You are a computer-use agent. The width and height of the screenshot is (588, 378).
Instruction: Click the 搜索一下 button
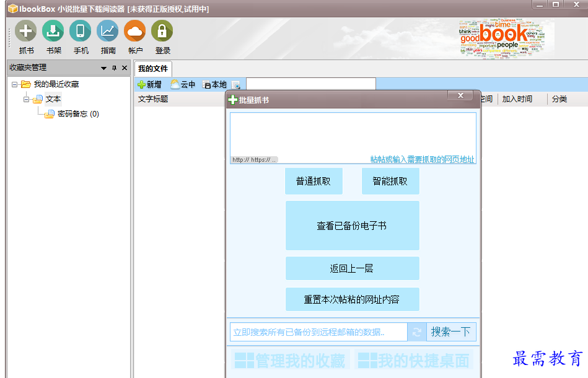coord(451,332)
